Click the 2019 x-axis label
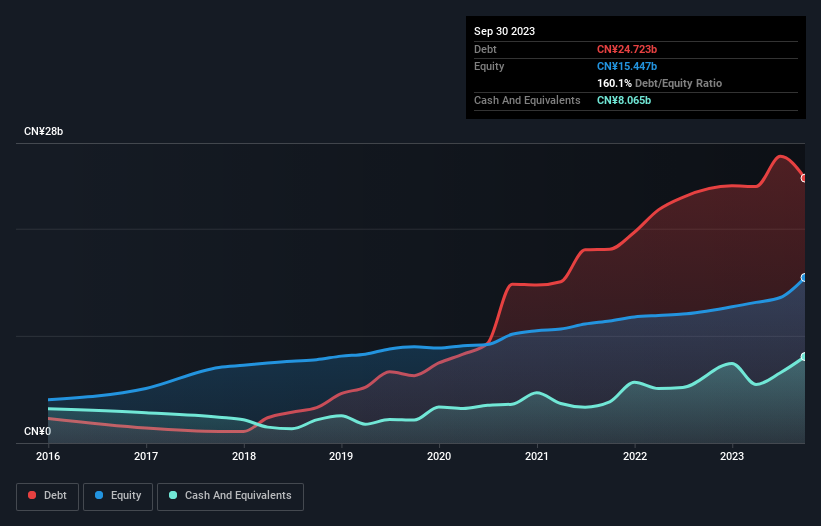This screenshot has height=526, width=821. click(x=341, y=456)
